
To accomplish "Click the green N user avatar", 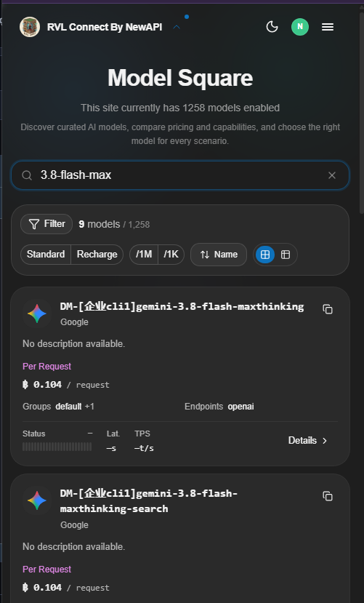I will coord(300,27).
